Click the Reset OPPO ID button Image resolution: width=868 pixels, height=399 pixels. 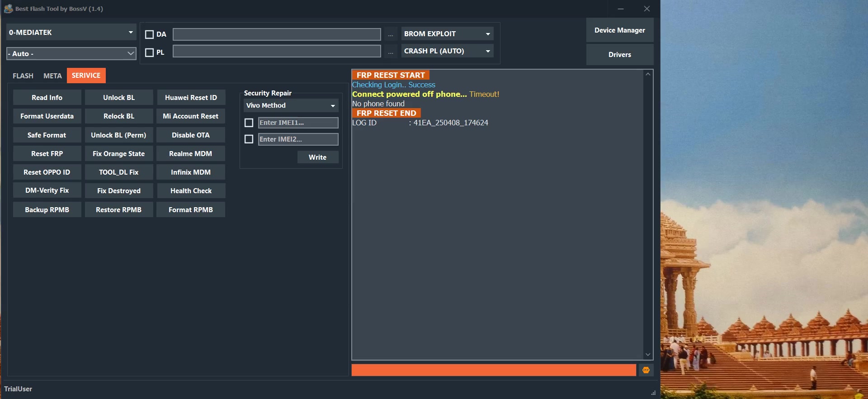pyautogui.click(x=47, y=172)
